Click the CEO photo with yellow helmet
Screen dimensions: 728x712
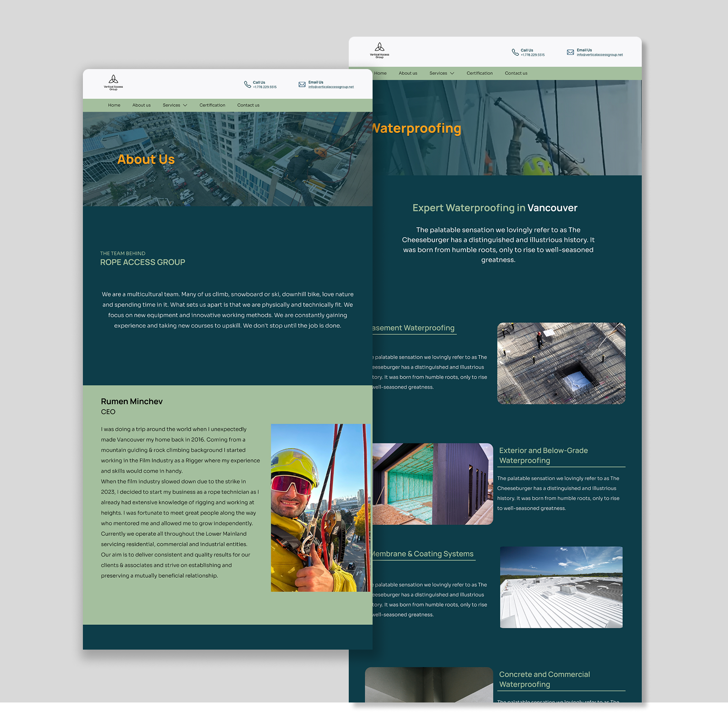tap(320, 508)
